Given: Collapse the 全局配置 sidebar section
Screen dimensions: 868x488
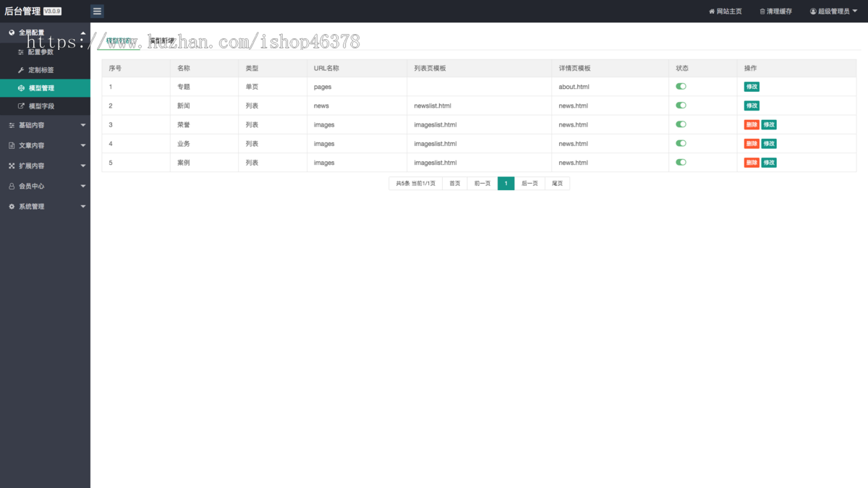Looking at the screenshot, I should click(45, 33).
